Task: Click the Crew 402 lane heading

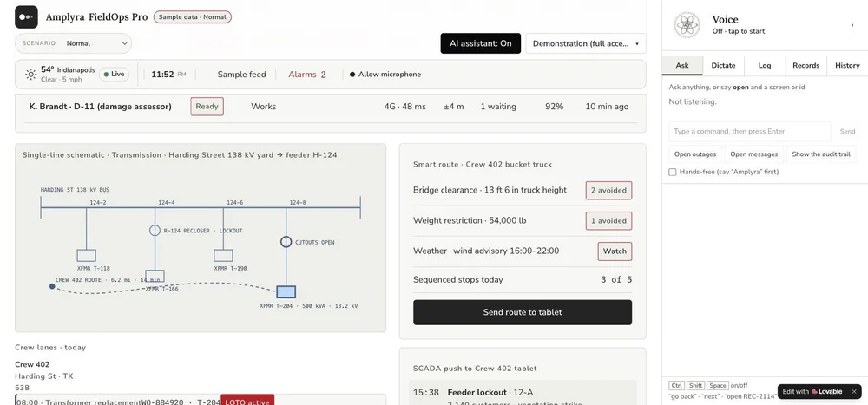Action: pos(32,364)
